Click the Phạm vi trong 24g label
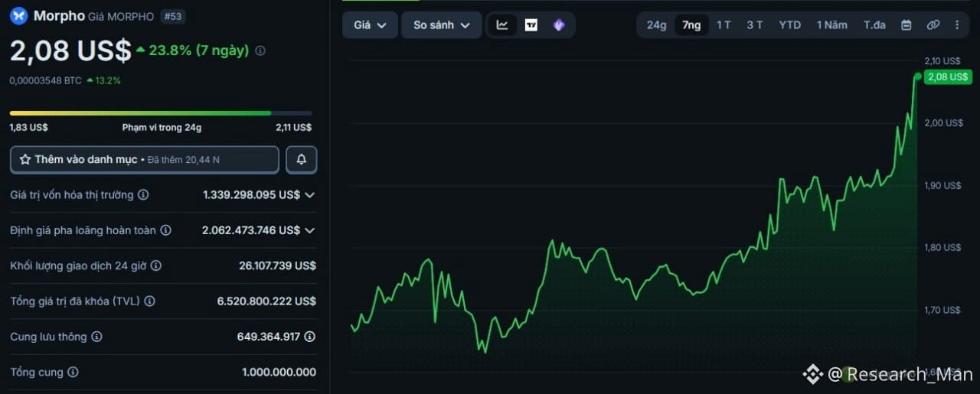Image resolution: width=980 pixels, height=394 pixels. click(162, 128)
